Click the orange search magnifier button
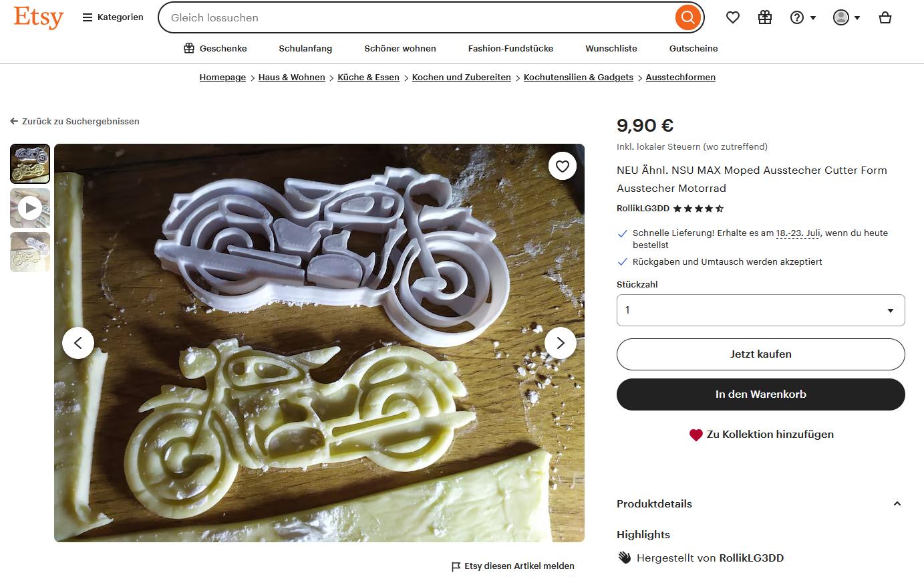The width and height of the screenshot is (924, 579). tap(687, 17)
